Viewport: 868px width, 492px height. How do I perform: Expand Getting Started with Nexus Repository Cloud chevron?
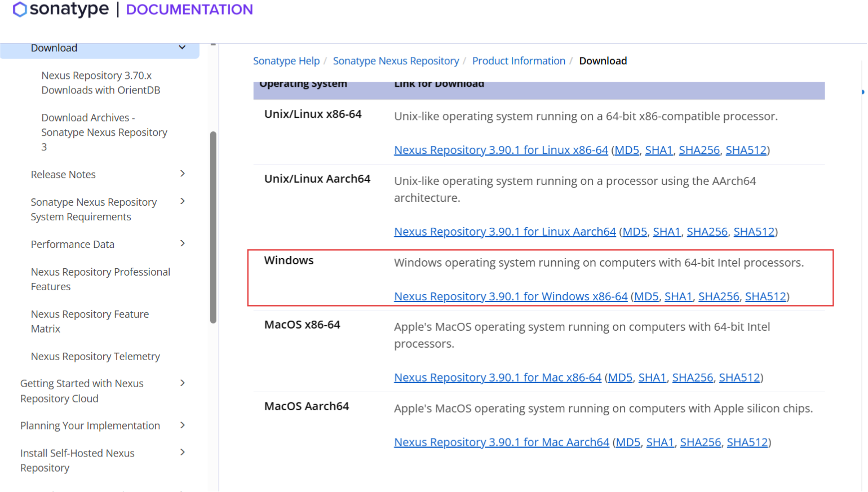point(182,383)
